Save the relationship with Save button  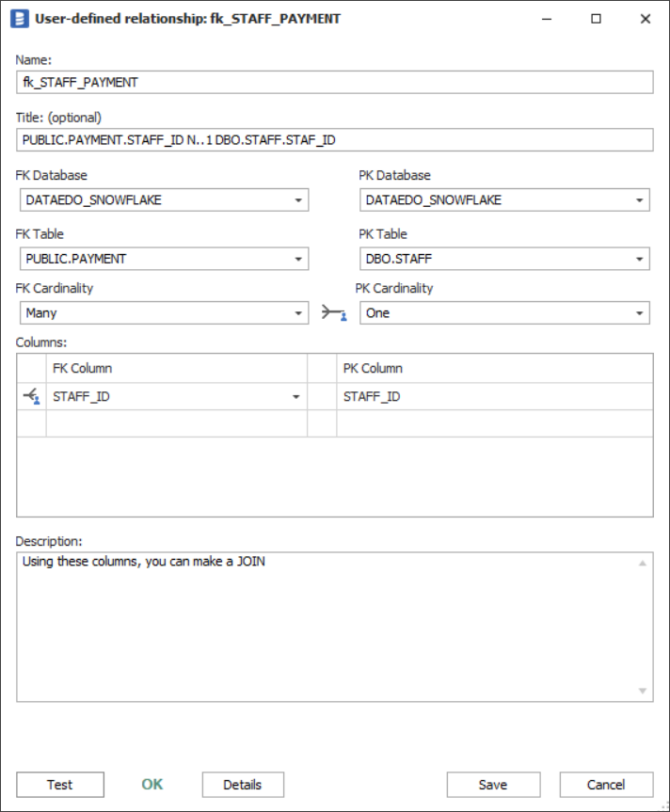[493, 785]
